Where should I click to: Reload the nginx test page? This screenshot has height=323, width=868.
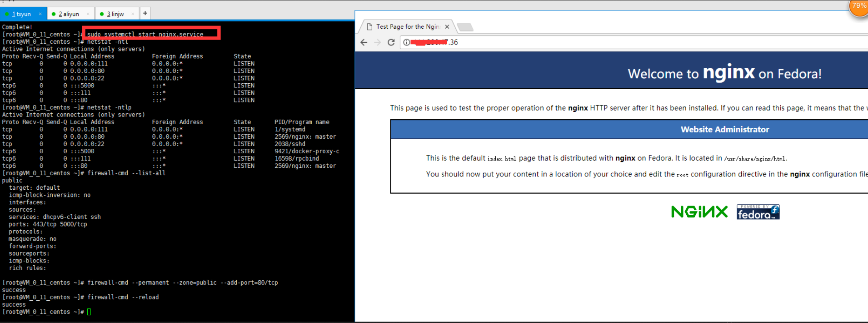(x=391, y=42)
